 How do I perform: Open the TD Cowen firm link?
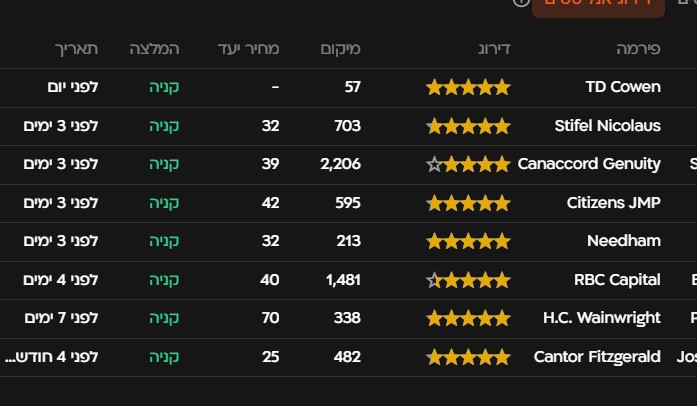coord(623,87)
